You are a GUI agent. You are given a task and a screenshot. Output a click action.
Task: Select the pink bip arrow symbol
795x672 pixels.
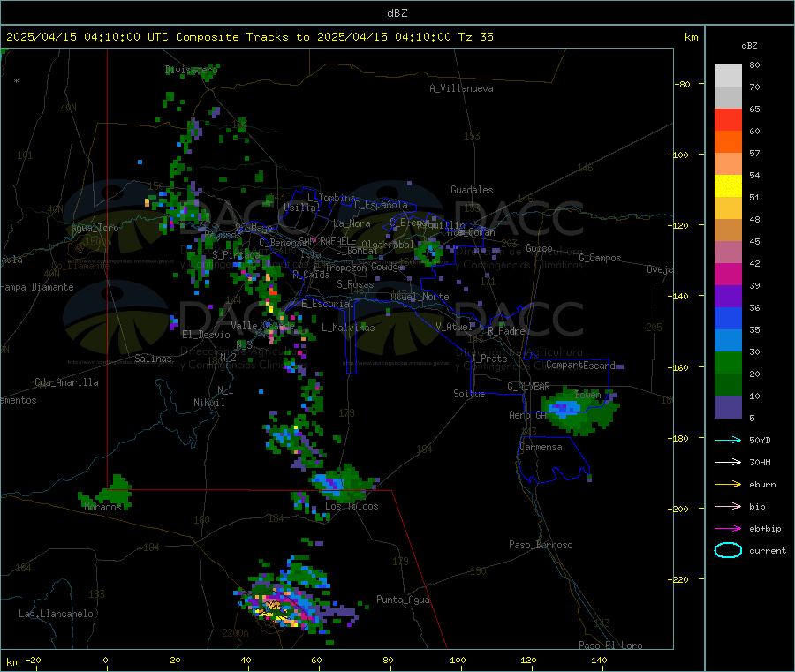(728, 506)
